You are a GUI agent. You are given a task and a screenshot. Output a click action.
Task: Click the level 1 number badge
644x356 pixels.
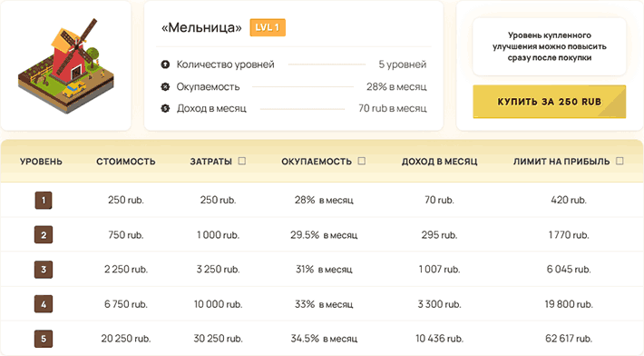coord(44,201)
